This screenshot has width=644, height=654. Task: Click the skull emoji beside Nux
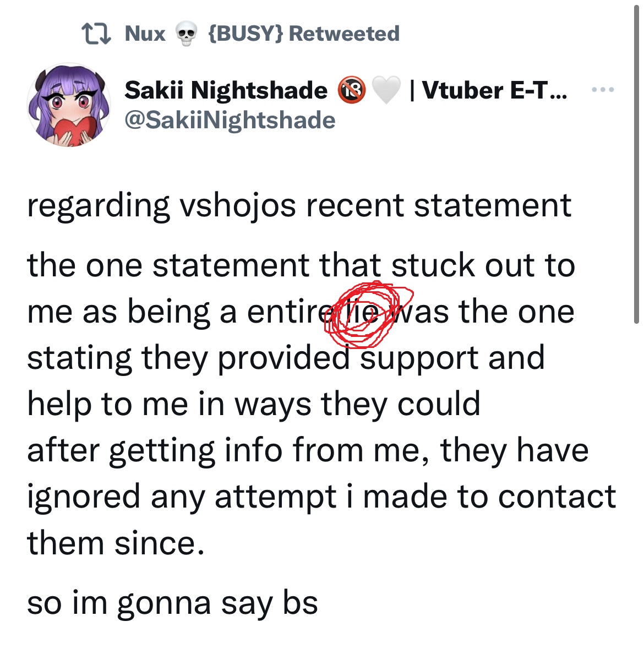point(186,34)
